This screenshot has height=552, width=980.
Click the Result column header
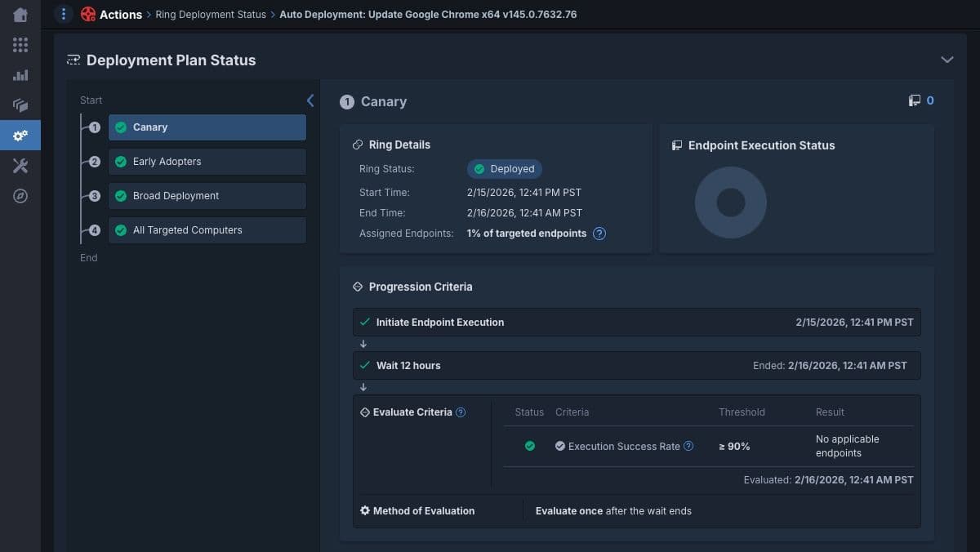pos(830,412)
